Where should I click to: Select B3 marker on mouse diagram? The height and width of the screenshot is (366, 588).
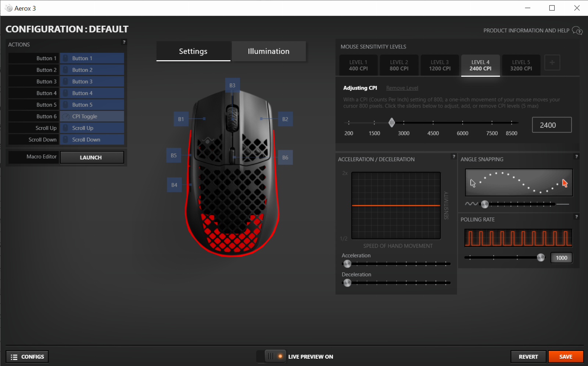(232, 85)
